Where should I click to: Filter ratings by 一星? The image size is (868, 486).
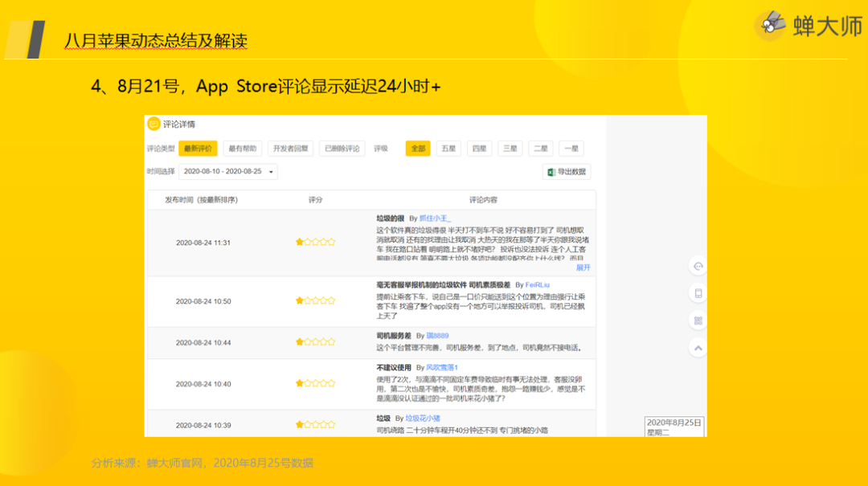tap(571, 149)
